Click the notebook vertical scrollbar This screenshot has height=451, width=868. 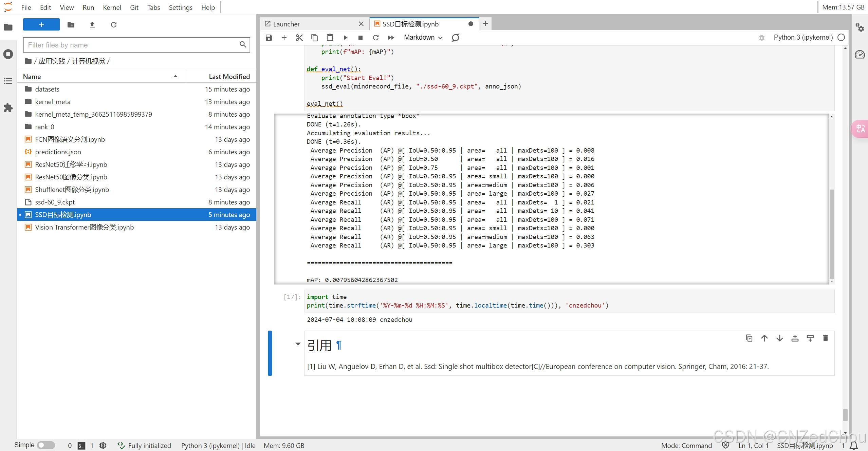[x=845, y=415]
